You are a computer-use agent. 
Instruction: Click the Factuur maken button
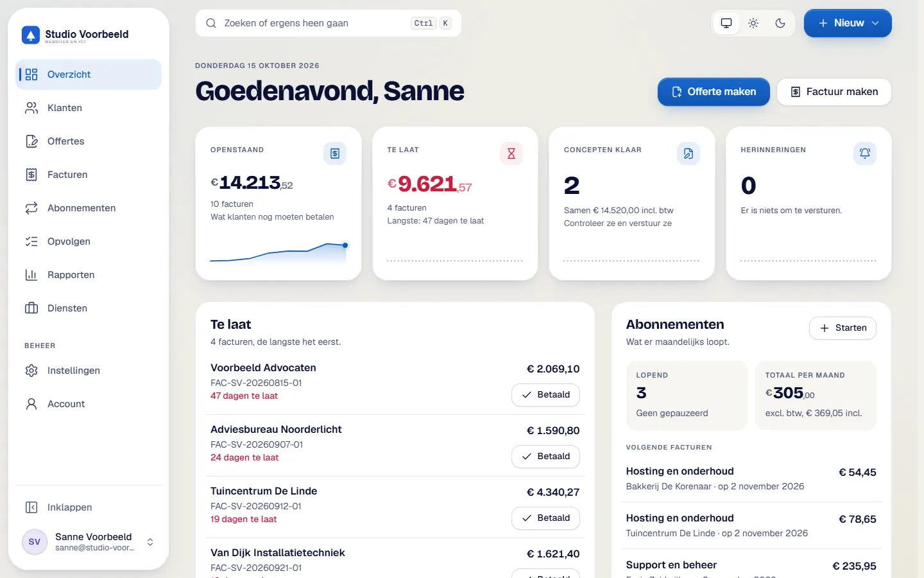click(834, 92)
